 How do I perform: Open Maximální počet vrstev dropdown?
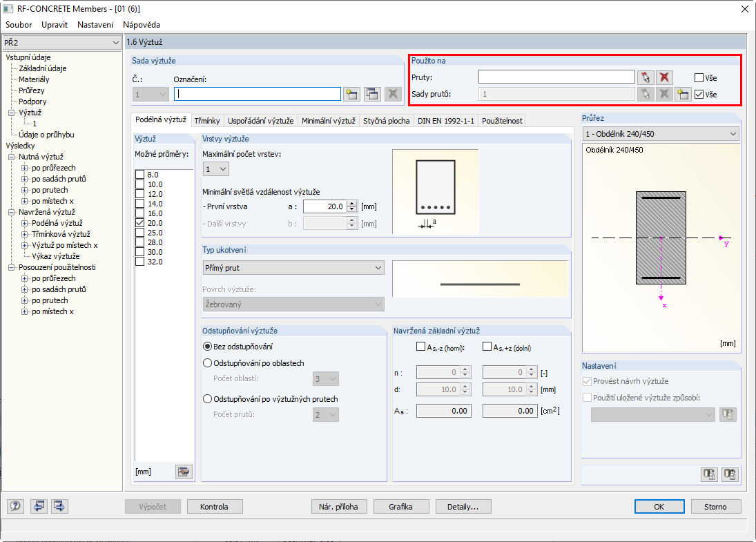click(x=216, y=168)
